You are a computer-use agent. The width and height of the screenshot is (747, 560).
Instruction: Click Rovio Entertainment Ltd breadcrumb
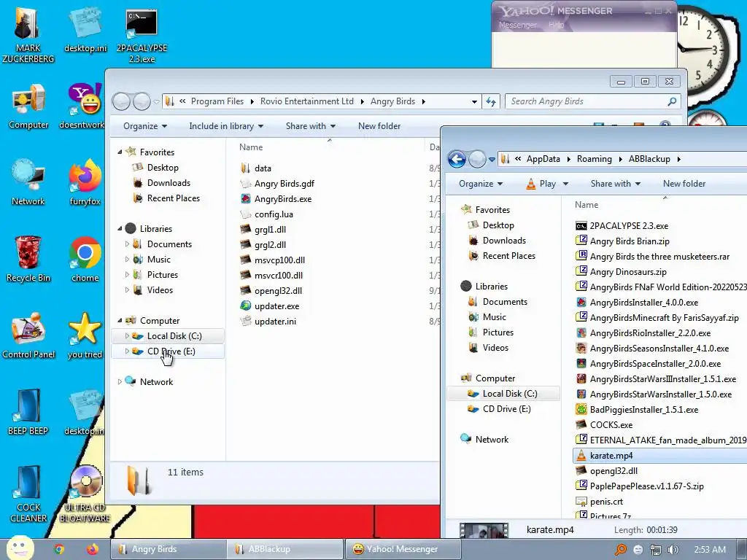[x=307, y=101]
